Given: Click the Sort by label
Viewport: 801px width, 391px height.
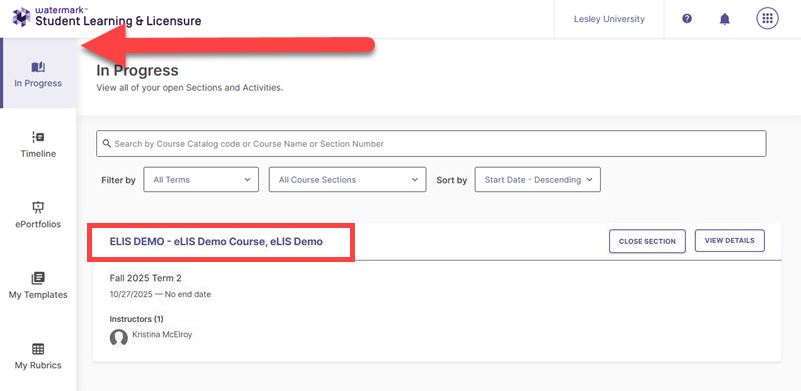Looking at the screenshot, I should coord(452,180).
